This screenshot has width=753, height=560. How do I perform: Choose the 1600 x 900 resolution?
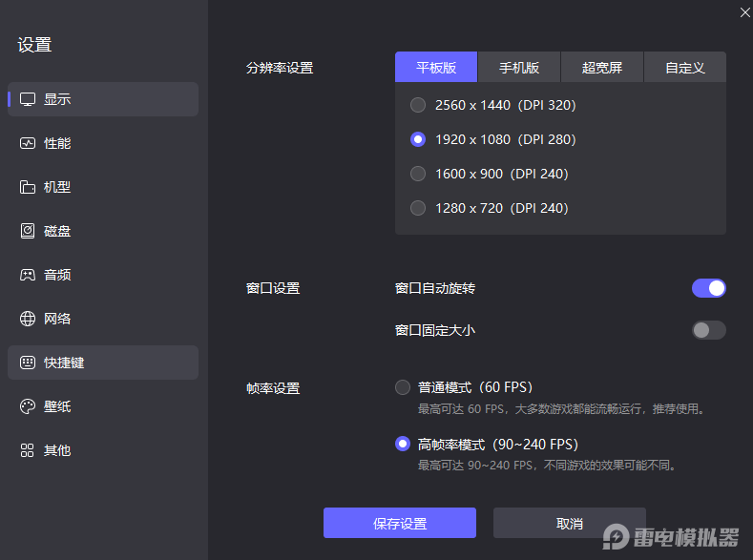point(490,174)
